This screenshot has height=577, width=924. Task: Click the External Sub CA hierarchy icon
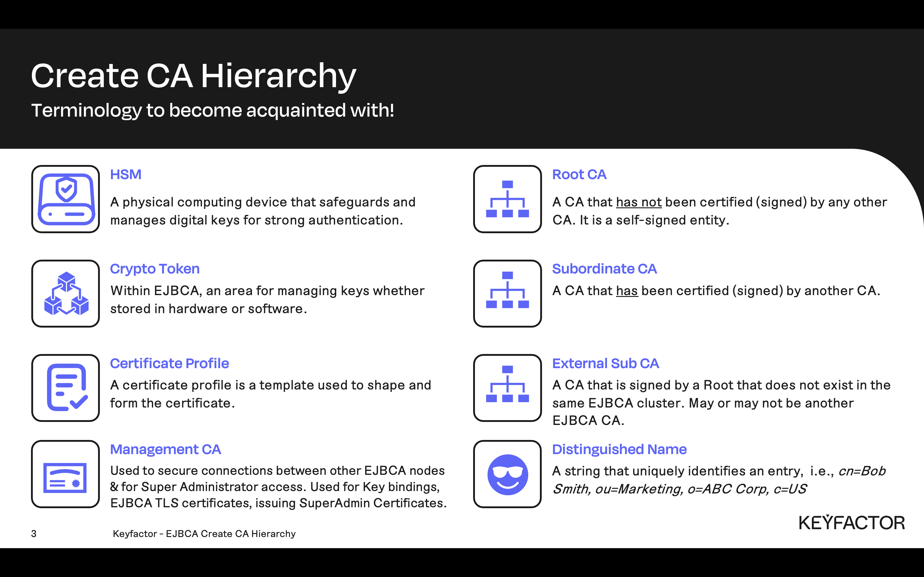coord(507,388)
